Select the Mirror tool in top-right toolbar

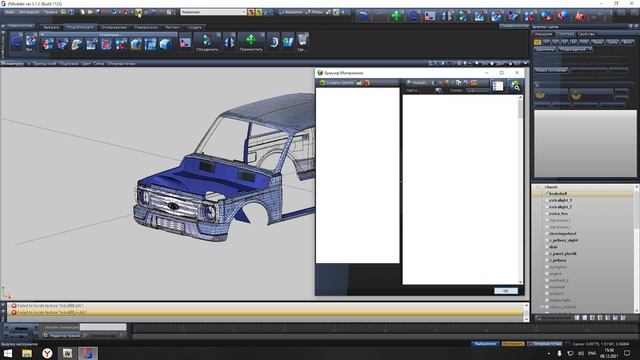pyautogui.click(x=446, y=16)
